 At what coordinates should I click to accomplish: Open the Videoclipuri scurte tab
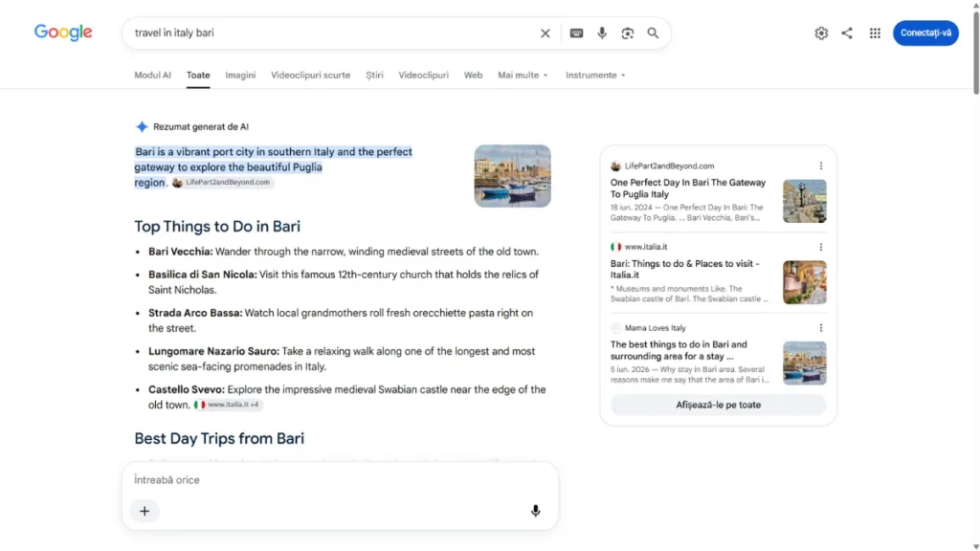tap(311, 75)
